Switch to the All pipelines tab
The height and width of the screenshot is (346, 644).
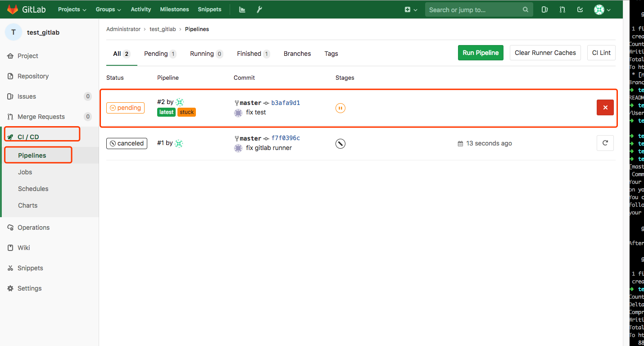(122, 54)
